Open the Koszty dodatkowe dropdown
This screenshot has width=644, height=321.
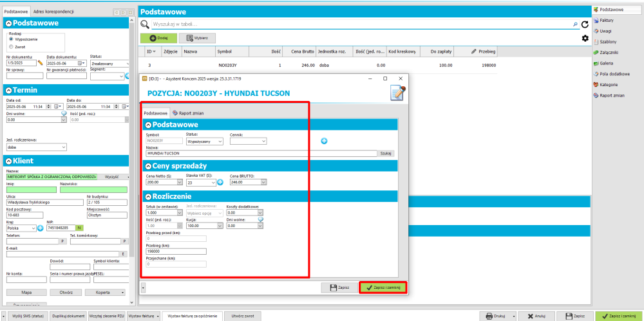(260, 213)
